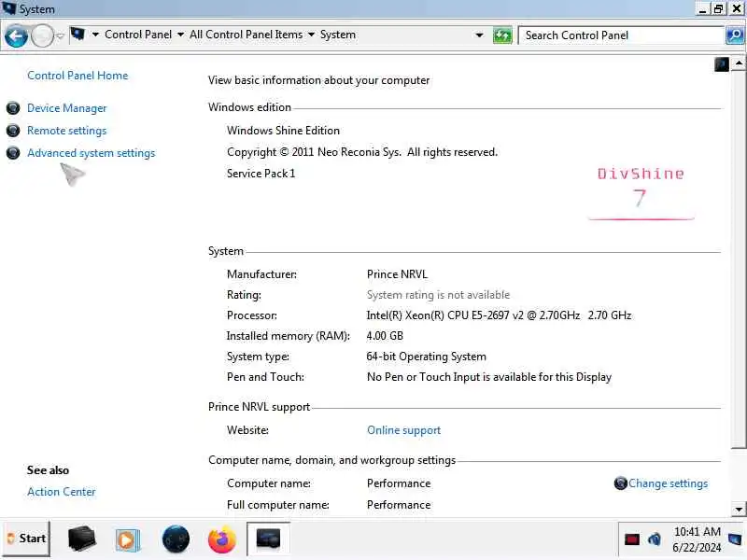The height and width of the screenshot is (560, 747).
Task: Open Action Center link under See also
Action: pyautogui.click(x=61, y=492)
